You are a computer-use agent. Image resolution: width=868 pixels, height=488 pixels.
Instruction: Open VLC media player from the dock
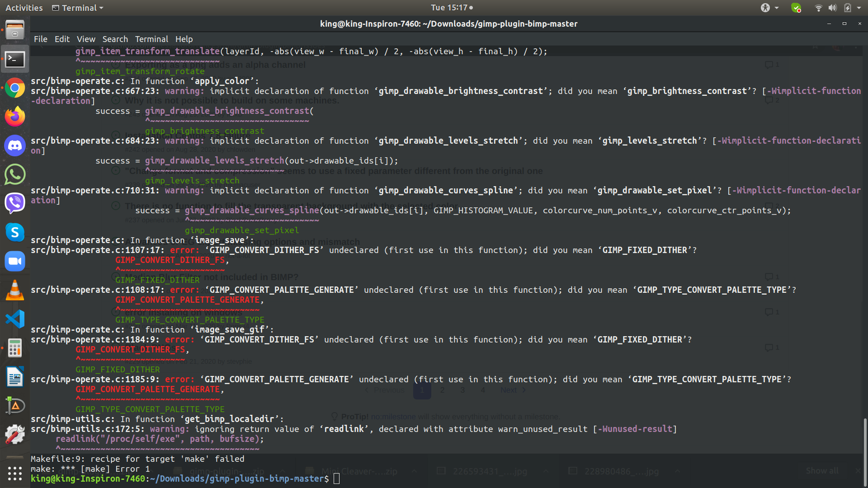[x=15, y=290]
